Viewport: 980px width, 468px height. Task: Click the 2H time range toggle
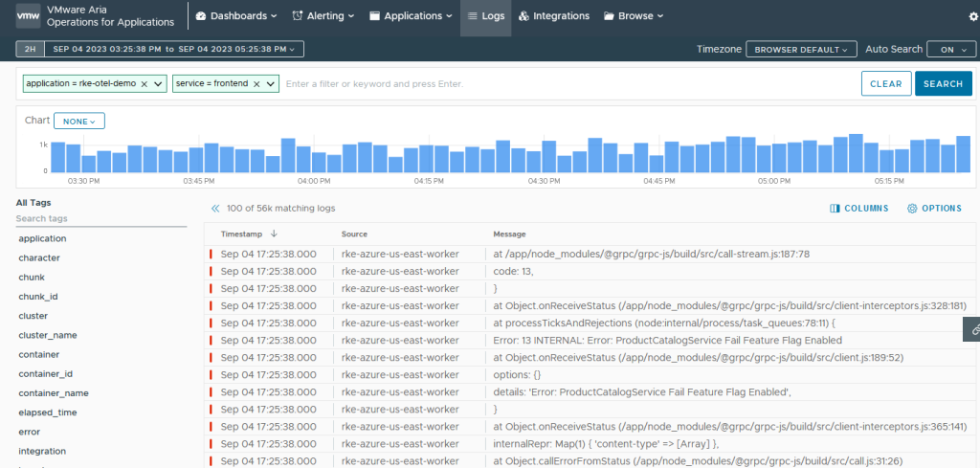[x=29, y=49]
